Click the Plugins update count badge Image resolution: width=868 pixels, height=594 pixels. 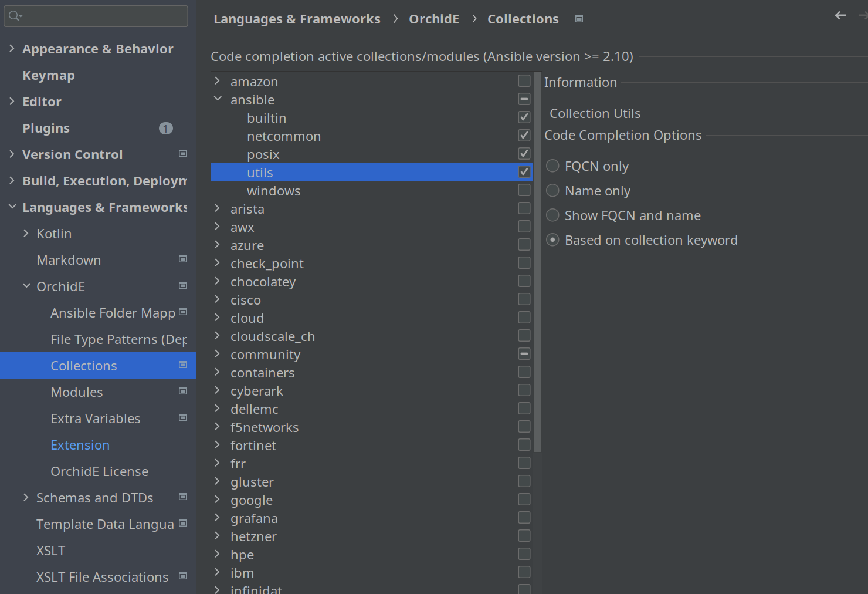pyautogui.click(x=166, y=128)
